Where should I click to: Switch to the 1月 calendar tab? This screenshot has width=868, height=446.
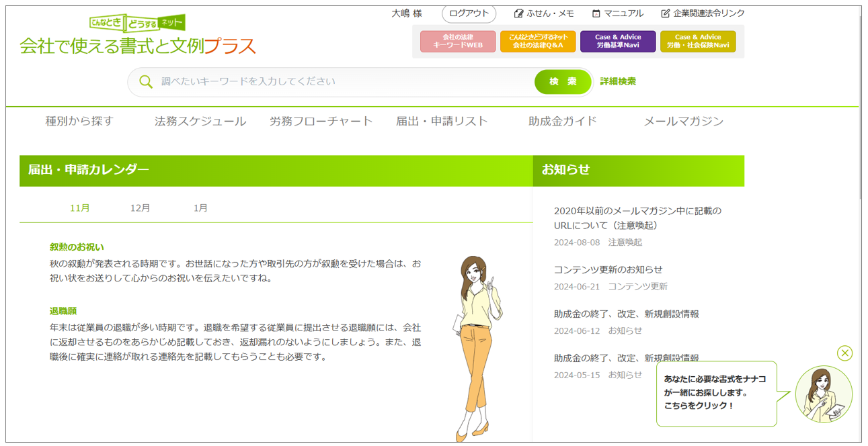pos(200,208)
